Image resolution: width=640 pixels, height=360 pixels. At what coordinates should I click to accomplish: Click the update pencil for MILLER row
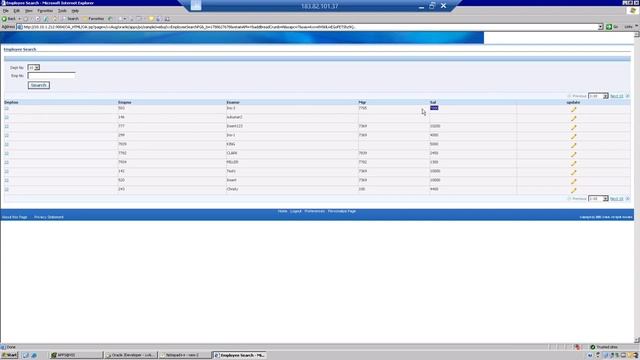pyautogui.click(x=573, y=163)
